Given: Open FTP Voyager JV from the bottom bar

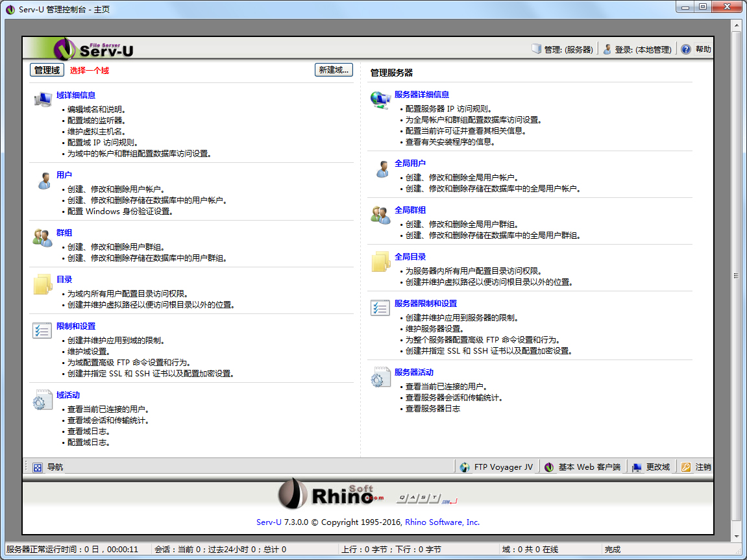Looking at the screenshot, I should point(496,466).
